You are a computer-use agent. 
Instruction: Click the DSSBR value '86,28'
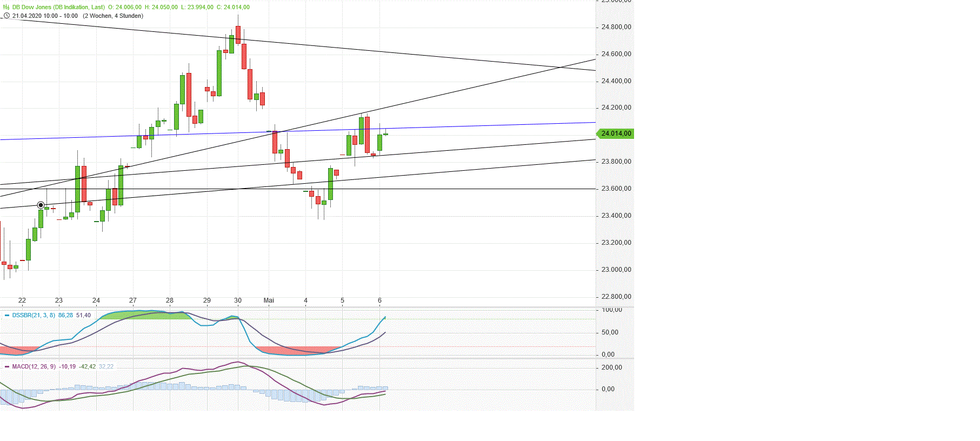pyautogui.click(x=65, y=315)
